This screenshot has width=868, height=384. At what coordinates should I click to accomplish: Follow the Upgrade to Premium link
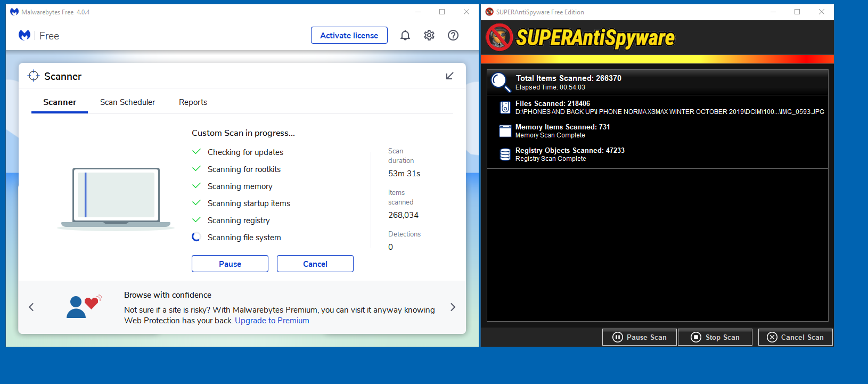pyautogui.click(x=272, y=321)
